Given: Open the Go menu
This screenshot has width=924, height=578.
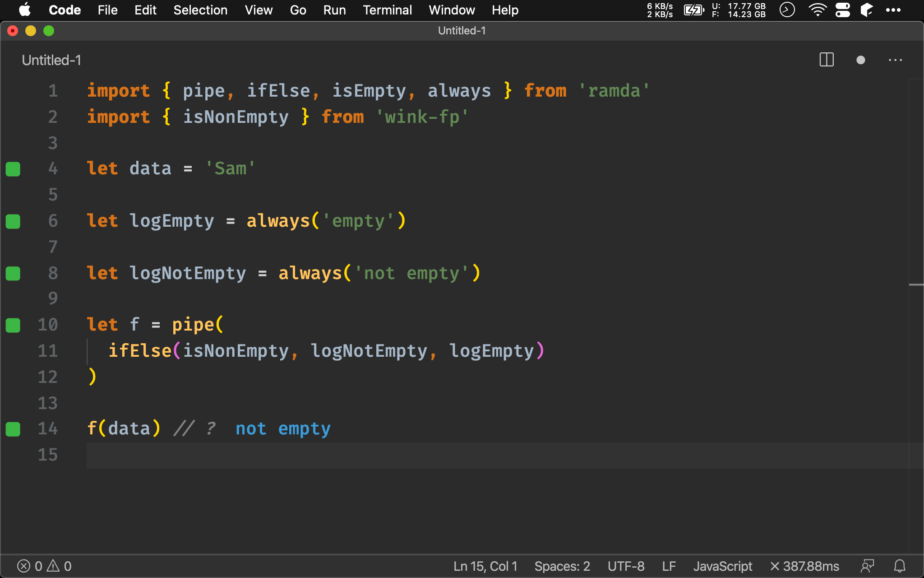Looking at the screenshot, I should tap(298, 10).
